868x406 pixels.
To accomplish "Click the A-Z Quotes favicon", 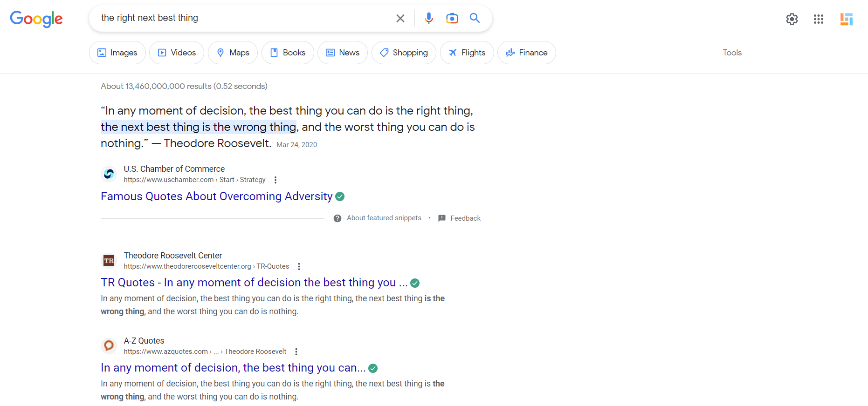I will (109, 346).
